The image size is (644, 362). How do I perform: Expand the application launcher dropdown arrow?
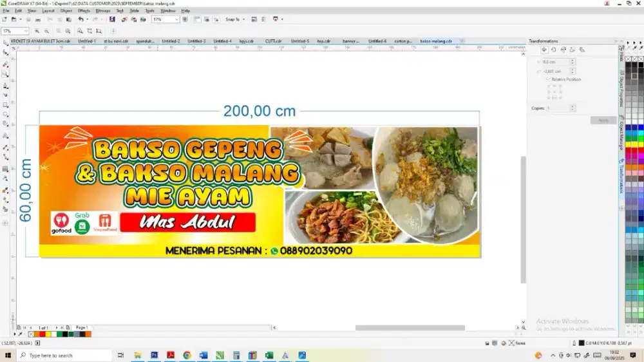click(x=282, y=19)
